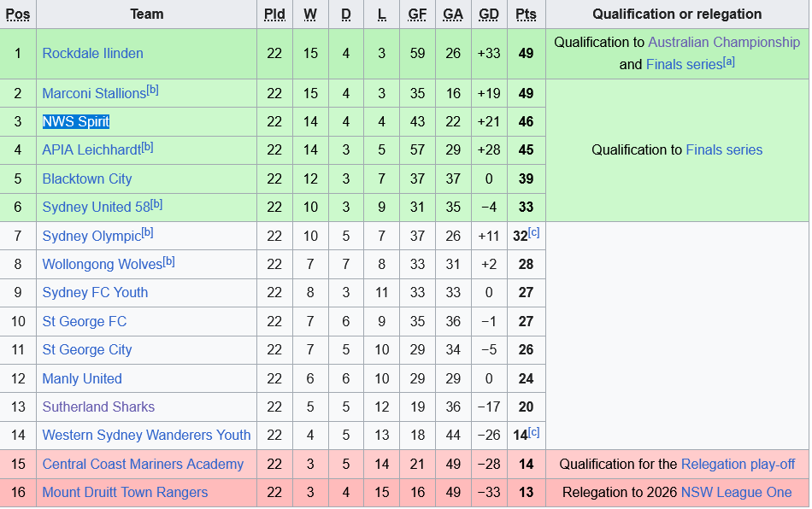Open the Sydney Olympic team page
The width and height of the screenshot is (812, 509).
pyautogui.click(x=91, y=236)
